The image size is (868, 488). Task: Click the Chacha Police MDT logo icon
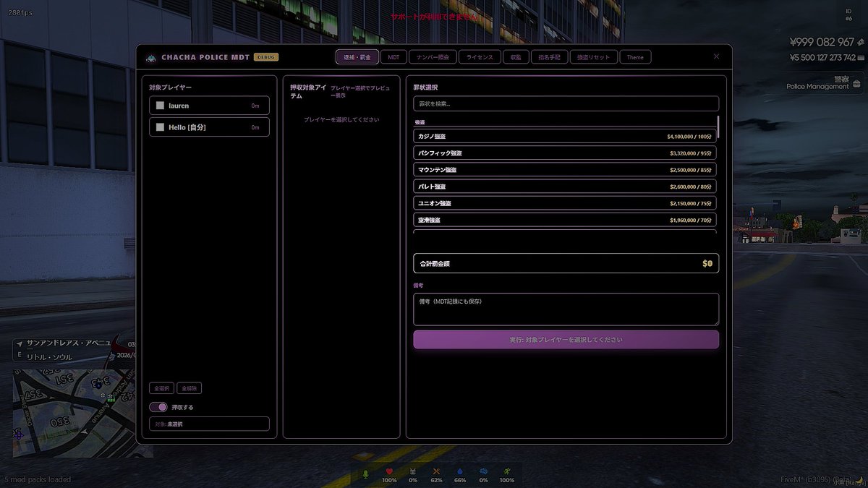pyautogui.click(x=150, y=57)
